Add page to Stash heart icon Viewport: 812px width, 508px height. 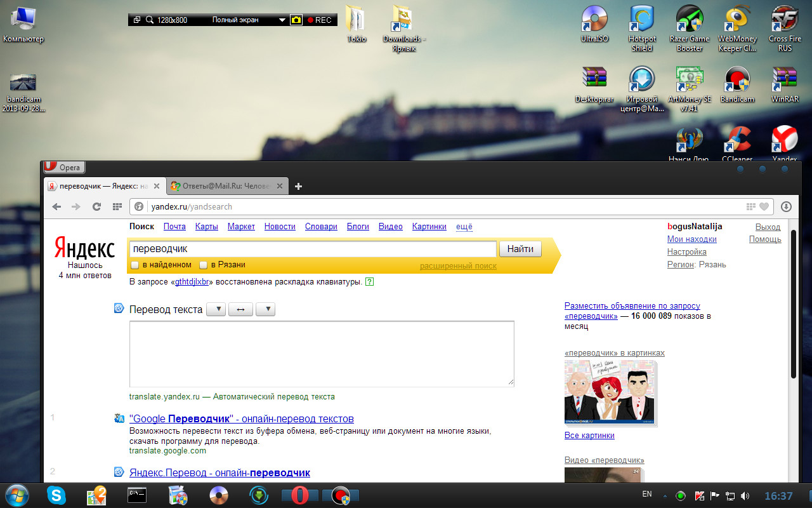point(764,206)
